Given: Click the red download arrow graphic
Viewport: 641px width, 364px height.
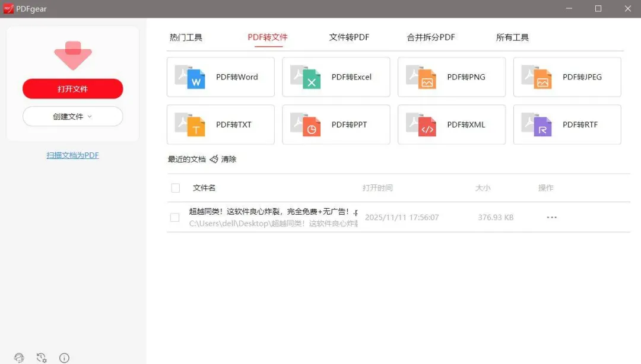Looking at the screenshot, I should click(x=73, y=56).
